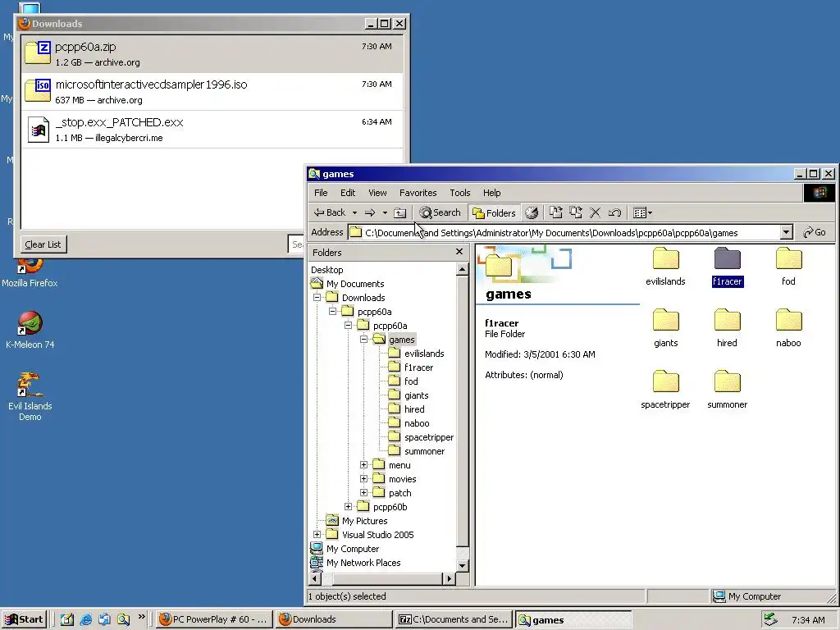Viewport: 840px width, 630px height.
Task: Select the f1racer folder icon
Action: point(727,258)
